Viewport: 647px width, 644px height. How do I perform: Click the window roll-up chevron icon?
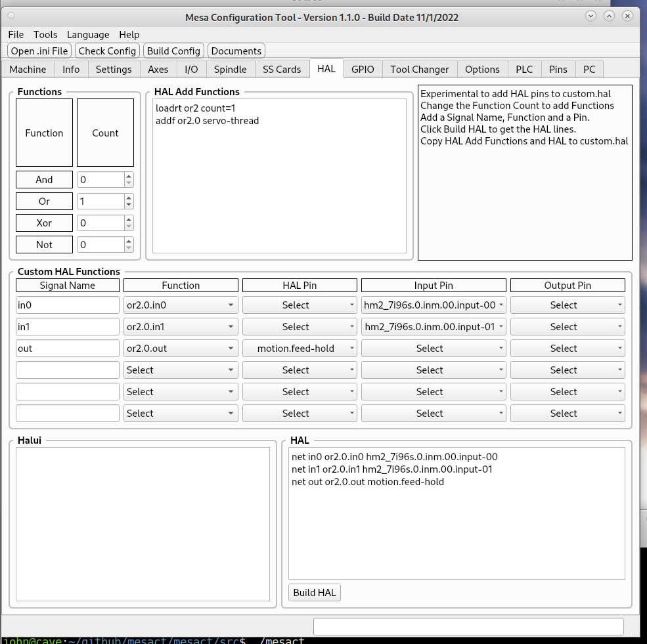pos(609,16)
